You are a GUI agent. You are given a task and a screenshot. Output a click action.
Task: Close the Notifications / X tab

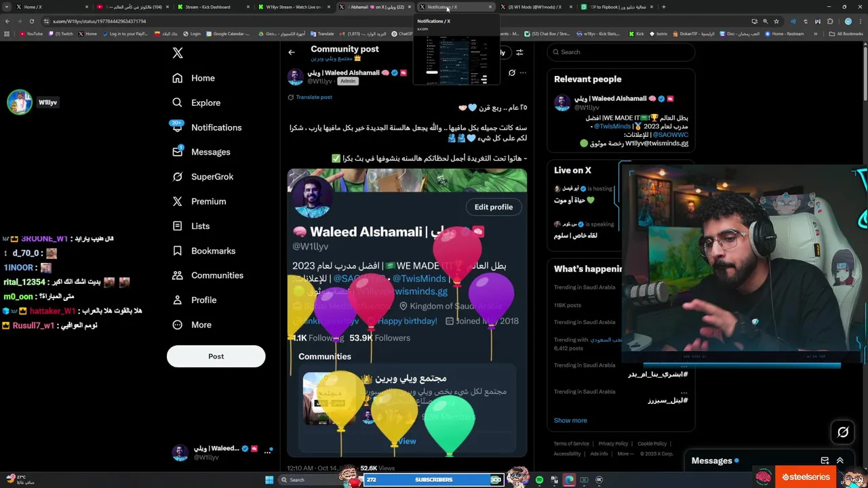(x=490, y=7)
